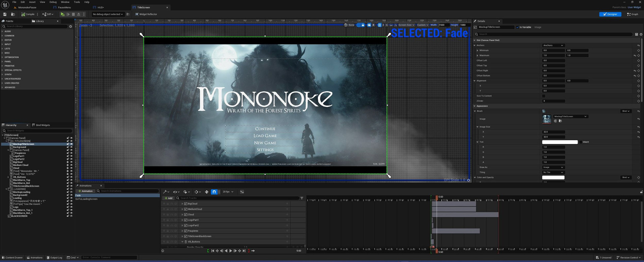This screenshot has height=262, width=644.
Task: Open the Draw As Image dropdown
Action: (x=553, y=167)
